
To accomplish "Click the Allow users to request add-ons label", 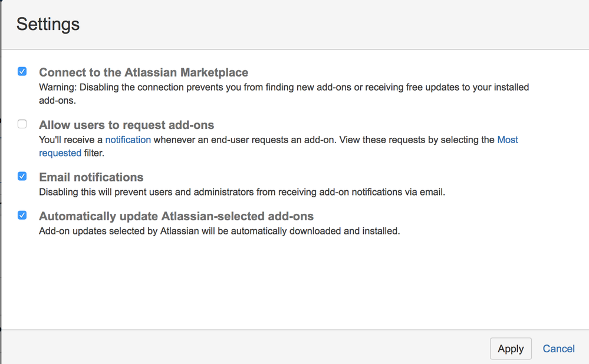I will (x=127, y=125).
